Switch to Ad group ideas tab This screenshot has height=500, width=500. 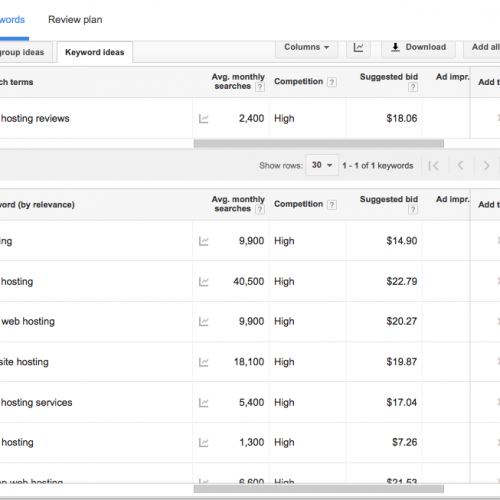(22, 52)
